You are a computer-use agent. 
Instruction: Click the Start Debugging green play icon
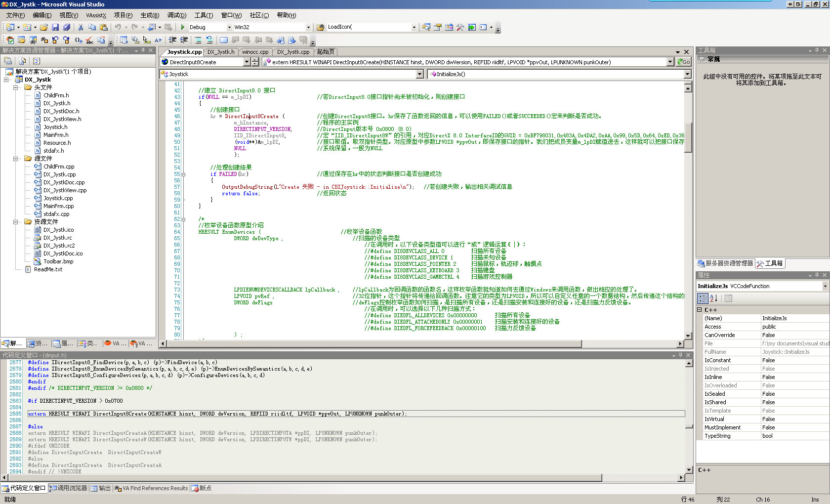coord(183,27)
